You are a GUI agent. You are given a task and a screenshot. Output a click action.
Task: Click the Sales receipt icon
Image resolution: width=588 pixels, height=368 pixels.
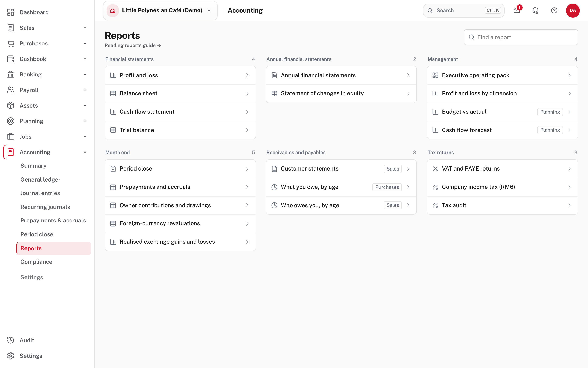coord(10,28)
